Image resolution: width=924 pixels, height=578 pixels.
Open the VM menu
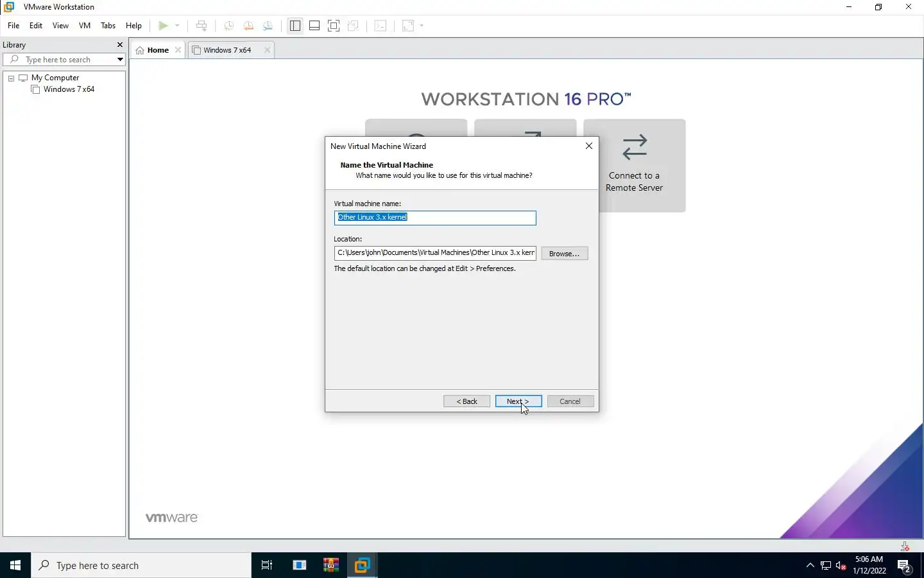85,26
